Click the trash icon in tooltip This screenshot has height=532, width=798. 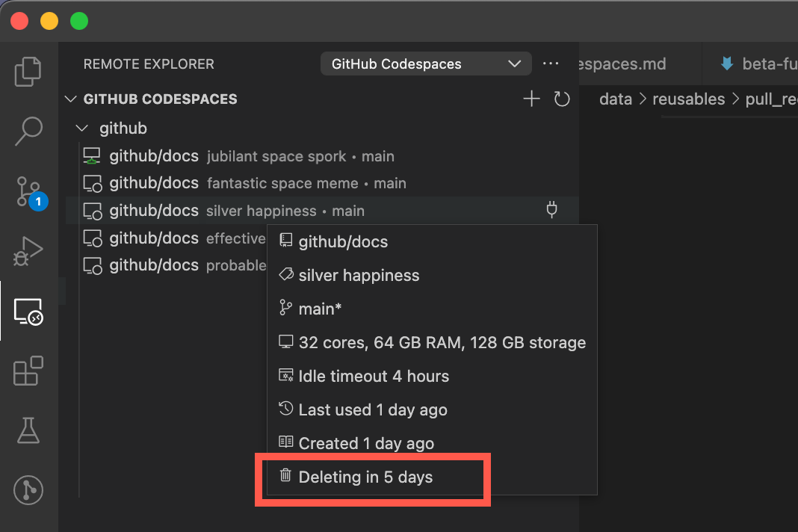point(285,475)
